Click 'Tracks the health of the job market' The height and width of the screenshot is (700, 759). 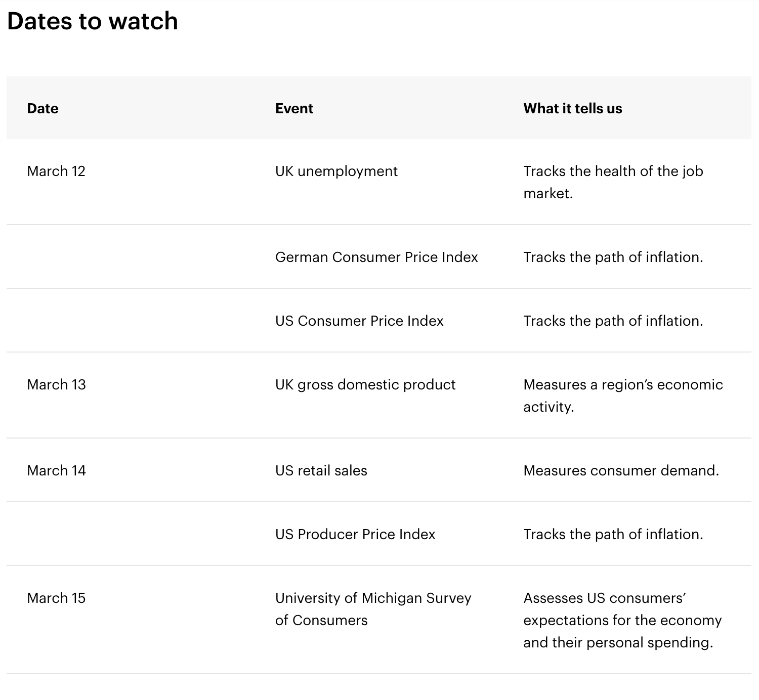pyautogui.click(x=613, y=182)
